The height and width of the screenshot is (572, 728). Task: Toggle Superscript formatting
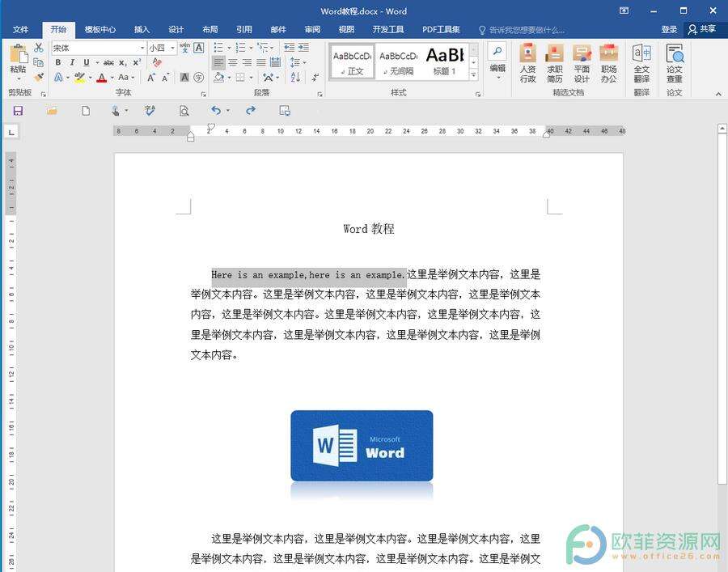(137, 62)
